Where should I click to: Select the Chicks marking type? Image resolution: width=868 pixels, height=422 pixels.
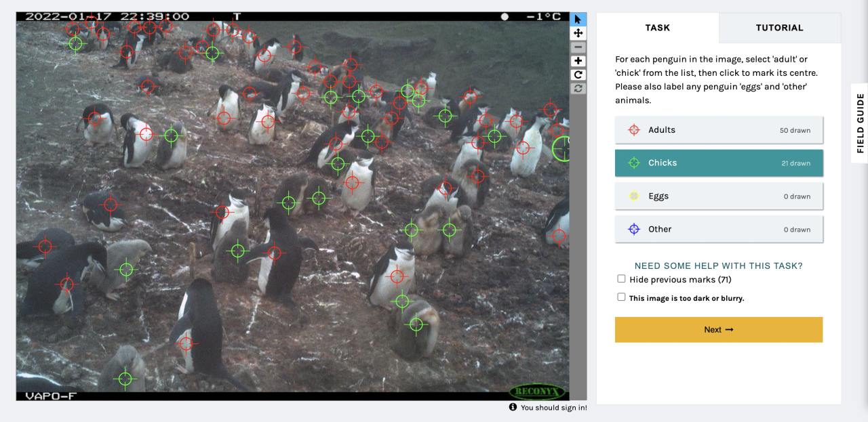pos(719,163)
